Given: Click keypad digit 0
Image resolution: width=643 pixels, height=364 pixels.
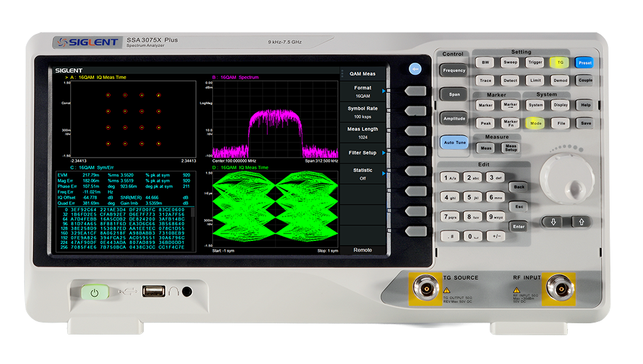Looking at the screenshot, I should coord(472,236).
